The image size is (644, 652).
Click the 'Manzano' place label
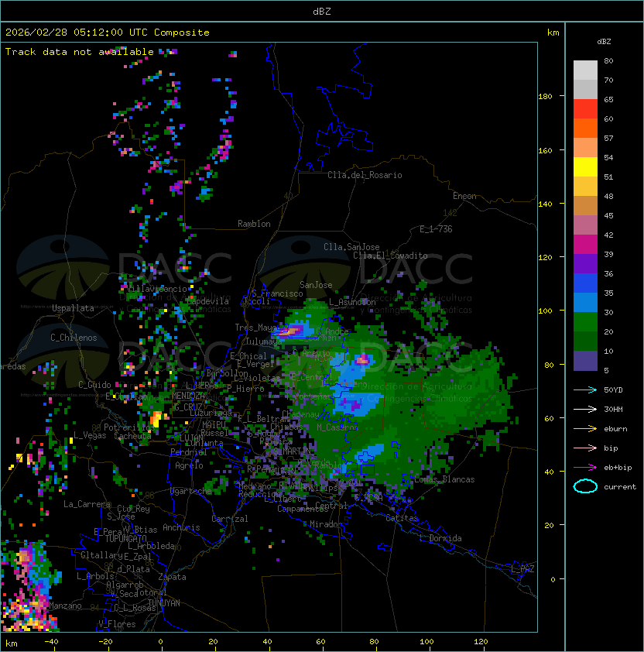65,606
